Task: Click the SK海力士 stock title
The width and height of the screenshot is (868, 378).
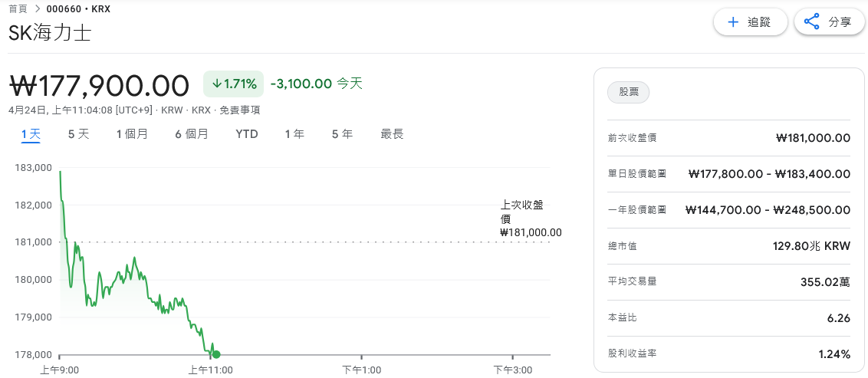Action: [x=51, y=33]
